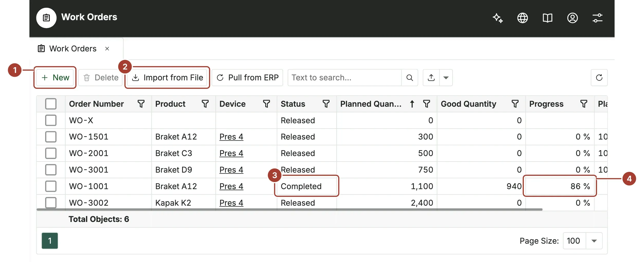The height and width of the screenshot is (262, 644).
Task: Click the Completed status cell
Action: pos(307,186)
